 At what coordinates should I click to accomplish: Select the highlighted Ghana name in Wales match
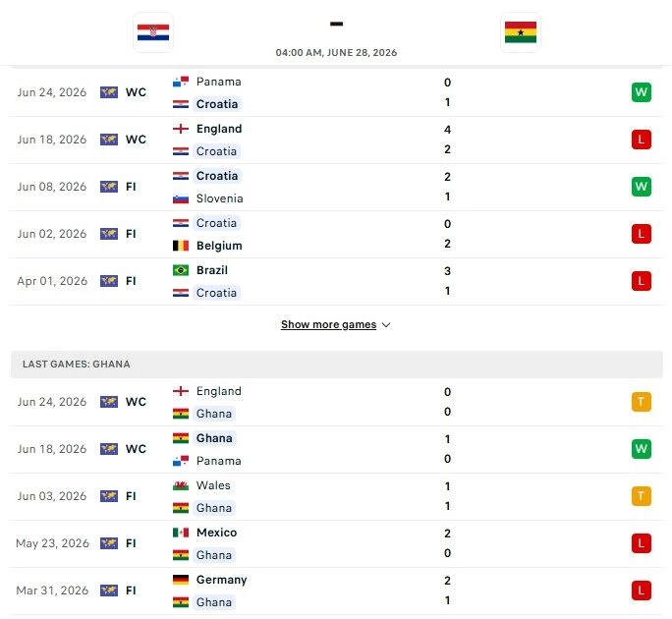tap(214, 508)
